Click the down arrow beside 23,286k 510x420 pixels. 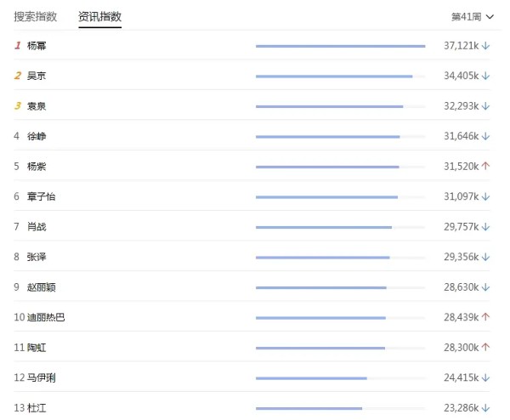click(485, 408)
